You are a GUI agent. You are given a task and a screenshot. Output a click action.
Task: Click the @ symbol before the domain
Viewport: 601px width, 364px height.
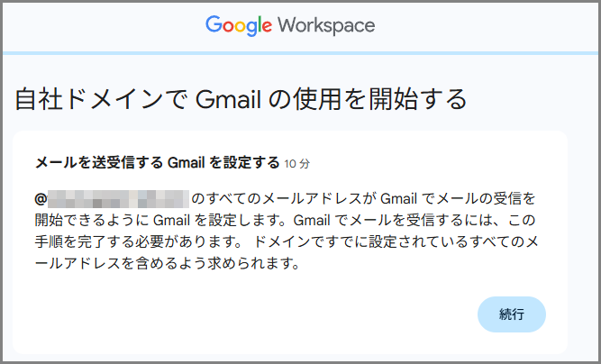tap(40, 197)
